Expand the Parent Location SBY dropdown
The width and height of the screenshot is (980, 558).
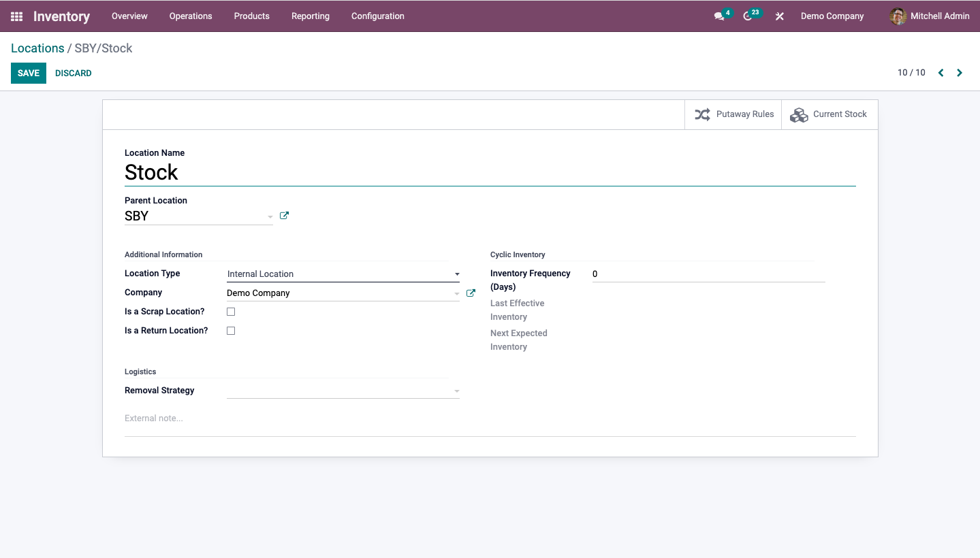pyautogui.click(x=199, y=216)
